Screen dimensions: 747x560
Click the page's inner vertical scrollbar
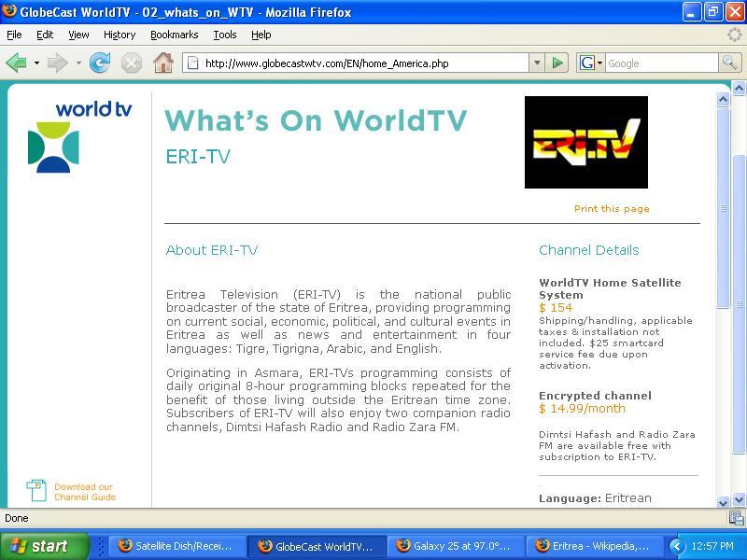[723, 300]
